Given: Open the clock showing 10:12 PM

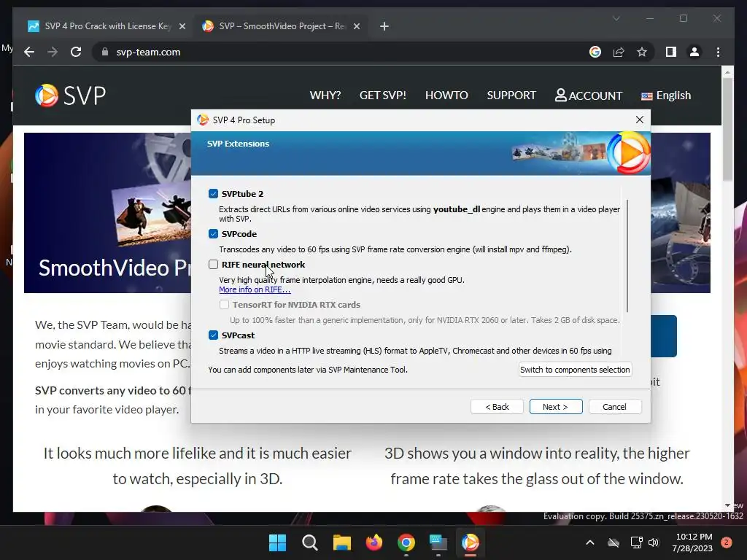Looking at the screenshot, I should [x=694, y=542].
